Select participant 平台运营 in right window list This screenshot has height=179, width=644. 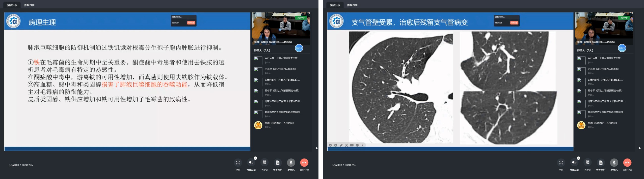[604, 60]
